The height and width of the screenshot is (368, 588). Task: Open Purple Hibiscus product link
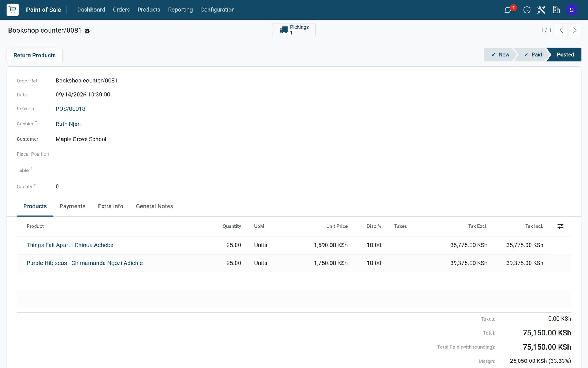(85, 263)
